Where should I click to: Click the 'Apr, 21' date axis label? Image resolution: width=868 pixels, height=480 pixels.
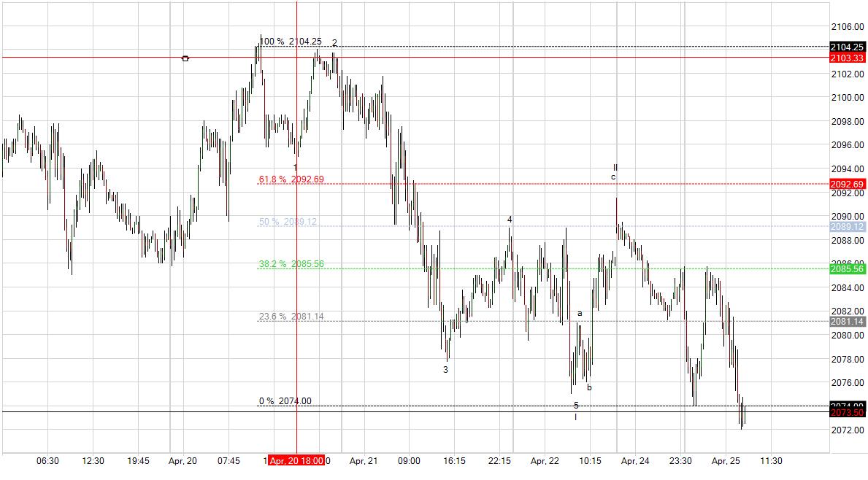[364, 461]
